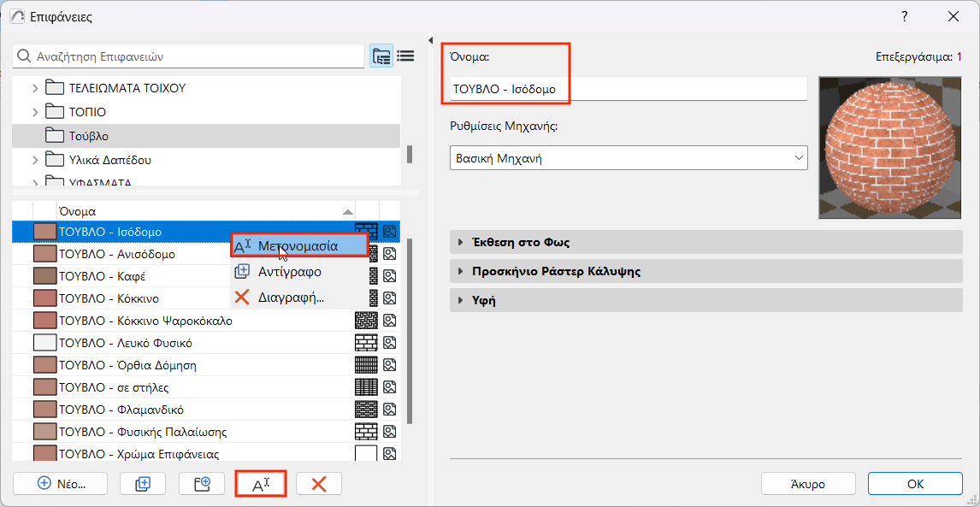Select the Υλικά Δαπέδου folder row
This screenshot has width=980, height=507.
click(205, 160)
